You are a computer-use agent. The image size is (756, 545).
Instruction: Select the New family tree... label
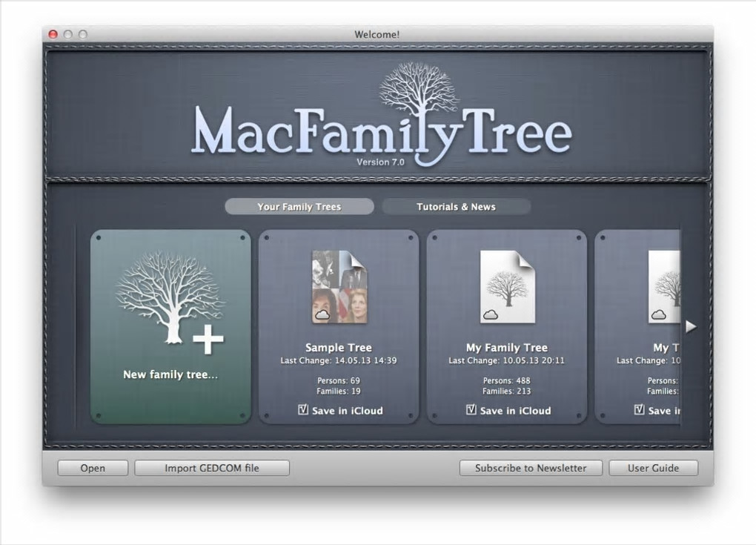click(x=170, y=374)
